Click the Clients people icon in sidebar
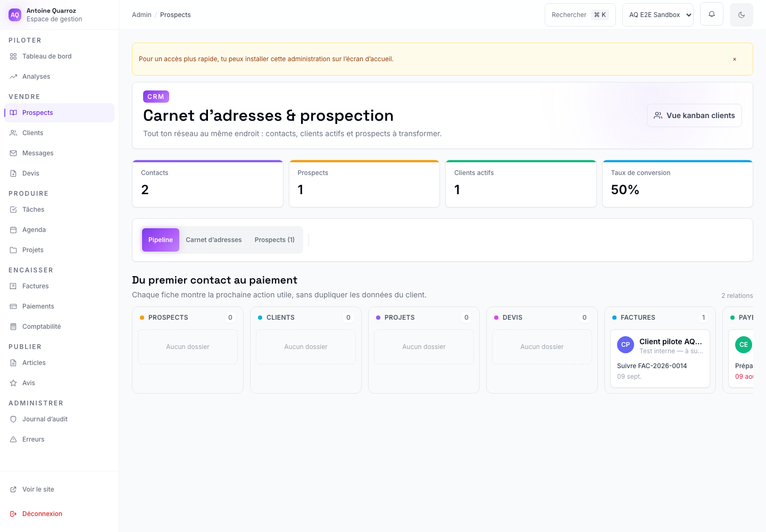The height and width of the screenshot is (532, 766). click(x=13, y=133)
